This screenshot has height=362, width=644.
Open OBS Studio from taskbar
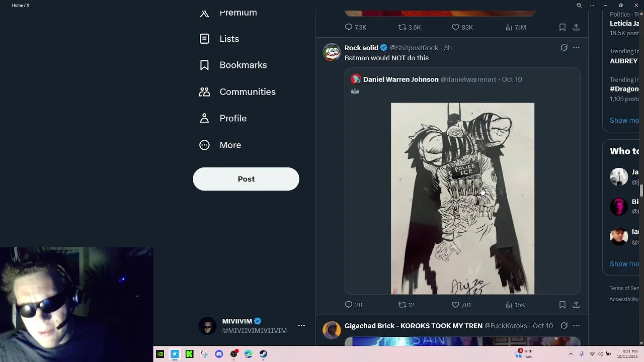(x=234, y=354)
